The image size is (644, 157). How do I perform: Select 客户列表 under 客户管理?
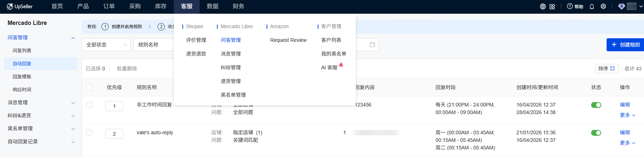(331, 40)
